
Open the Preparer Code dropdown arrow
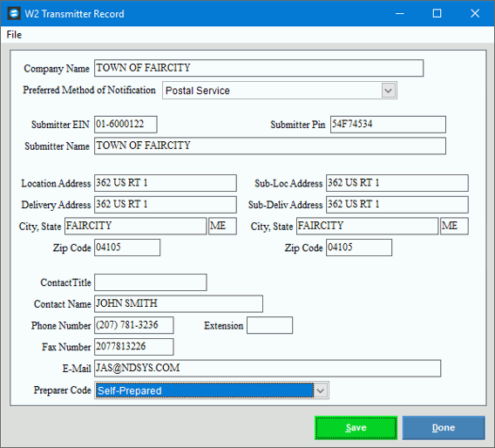[x=321, y=390]
